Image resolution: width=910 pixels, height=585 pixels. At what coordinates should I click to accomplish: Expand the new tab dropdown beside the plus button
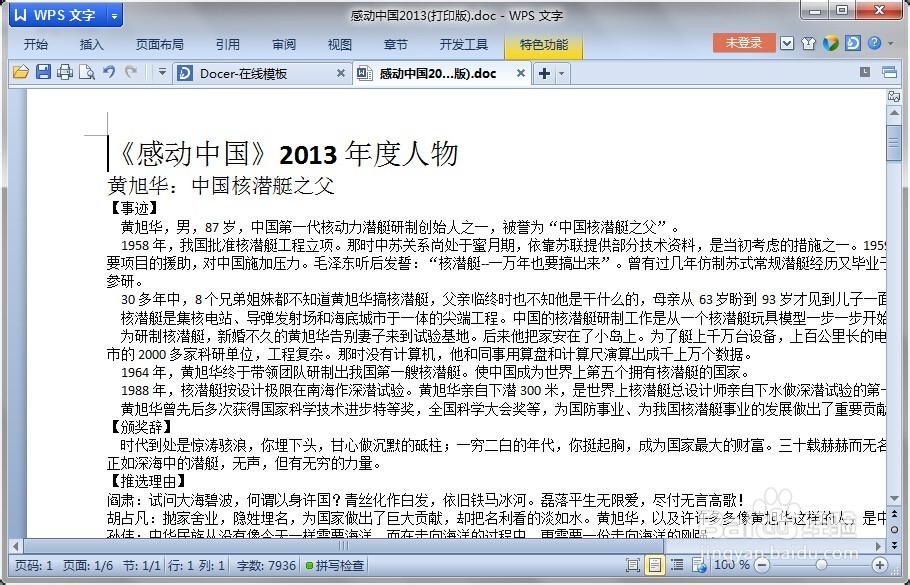(559, 72)
